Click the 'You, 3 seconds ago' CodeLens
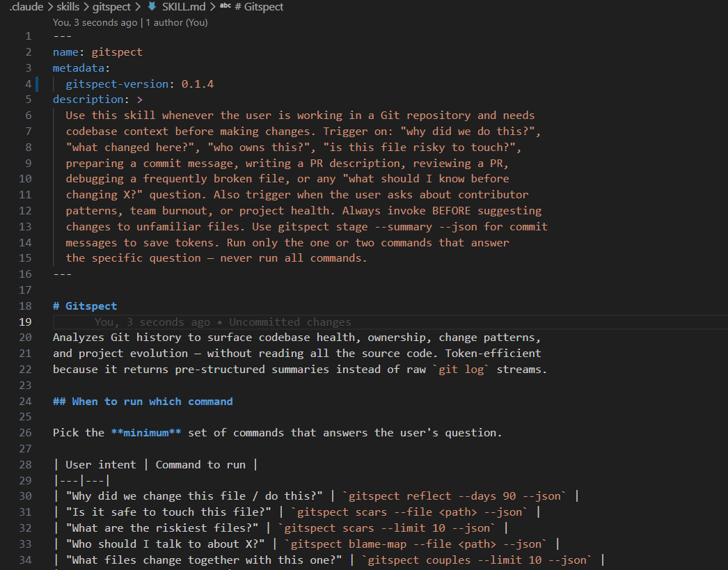The image size is (728, 570). (x=95, y=22)
